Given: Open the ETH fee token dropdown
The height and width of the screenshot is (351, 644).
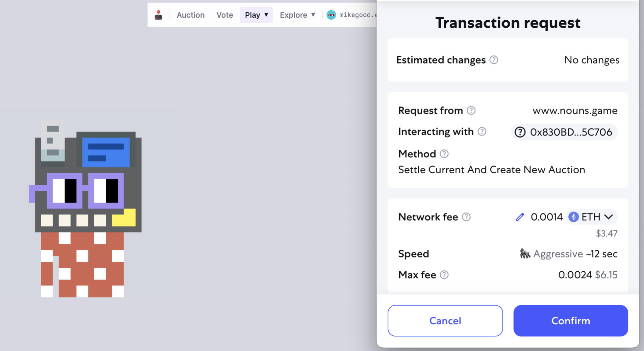Looking at the screenshot, I should coord(591,217).
